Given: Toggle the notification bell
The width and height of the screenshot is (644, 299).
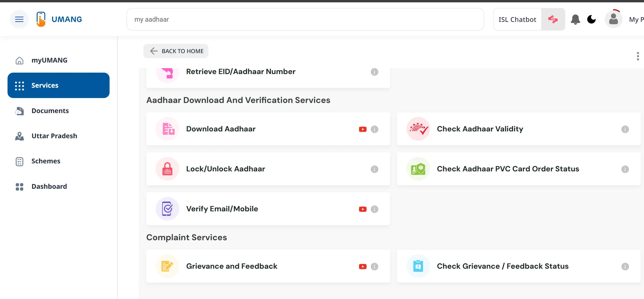Looking at the screenshot, I should click(575, 19).
